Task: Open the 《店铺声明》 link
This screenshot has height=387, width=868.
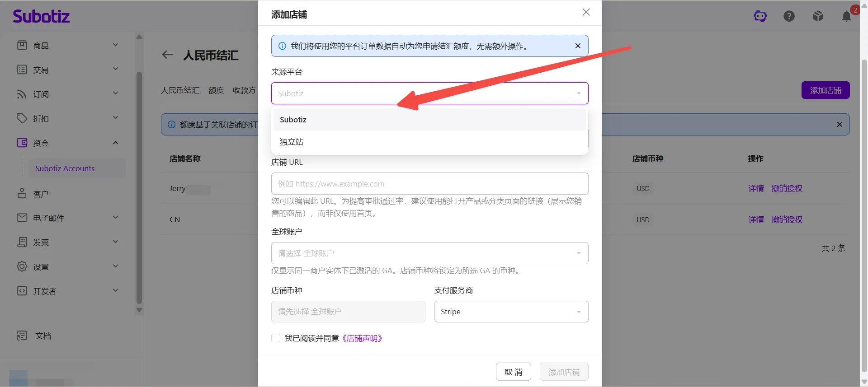Action: click(x=362, y=338)
